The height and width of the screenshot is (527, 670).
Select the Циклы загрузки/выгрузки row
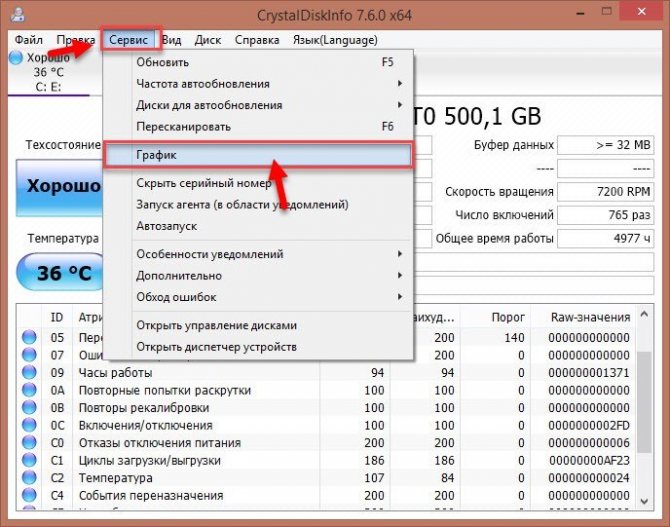coord(326,460)
